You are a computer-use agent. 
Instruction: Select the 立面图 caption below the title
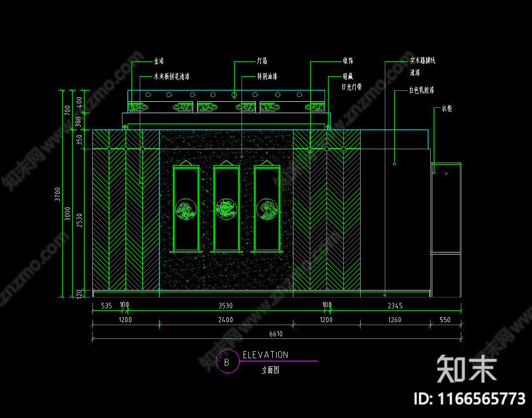(x=270, y=370)
